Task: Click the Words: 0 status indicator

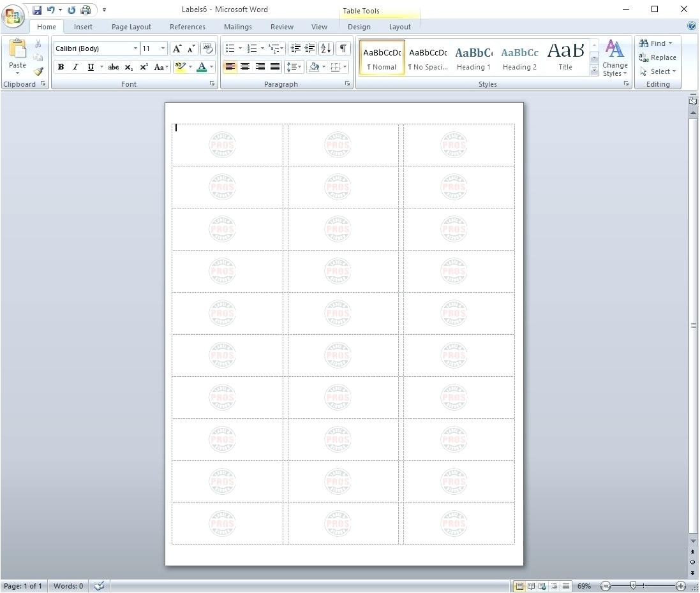Action: (68, 585)
